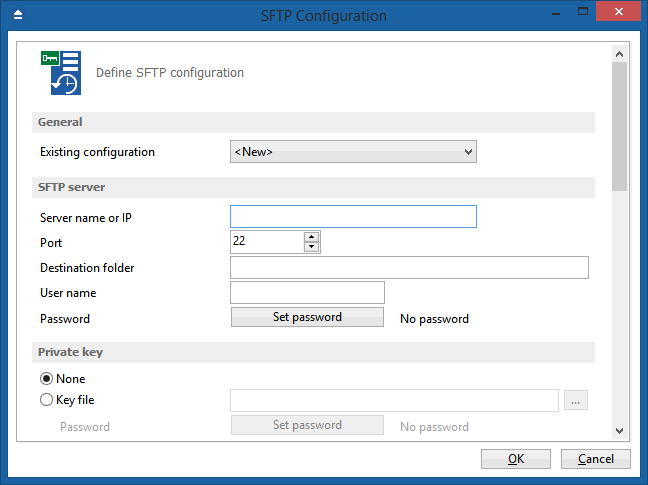Open the Existing configuration dropdown
The width and height of the screenshot is (648, 485).
pyautogui.click(x=353, y=152)
